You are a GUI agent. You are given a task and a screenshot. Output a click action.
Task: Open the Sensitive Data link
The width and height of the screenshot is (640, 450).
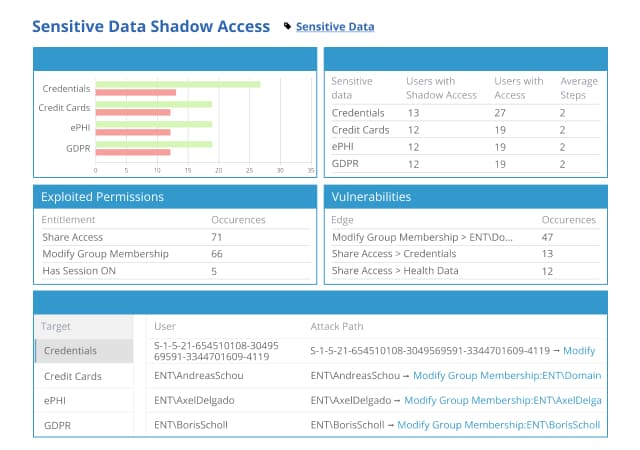tap(335, 27)
